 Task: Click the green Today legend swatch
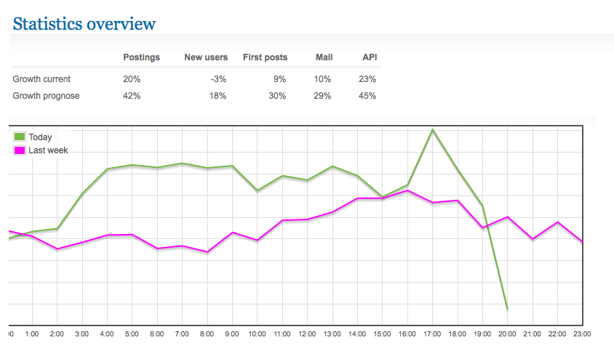(x=20, y=137)
